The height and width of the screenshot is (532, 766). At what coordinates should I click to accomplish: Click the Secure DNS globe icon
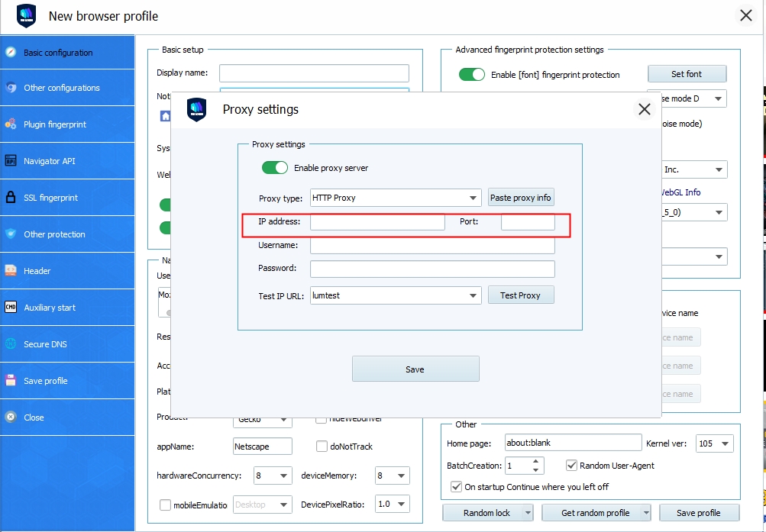[11, 344]
